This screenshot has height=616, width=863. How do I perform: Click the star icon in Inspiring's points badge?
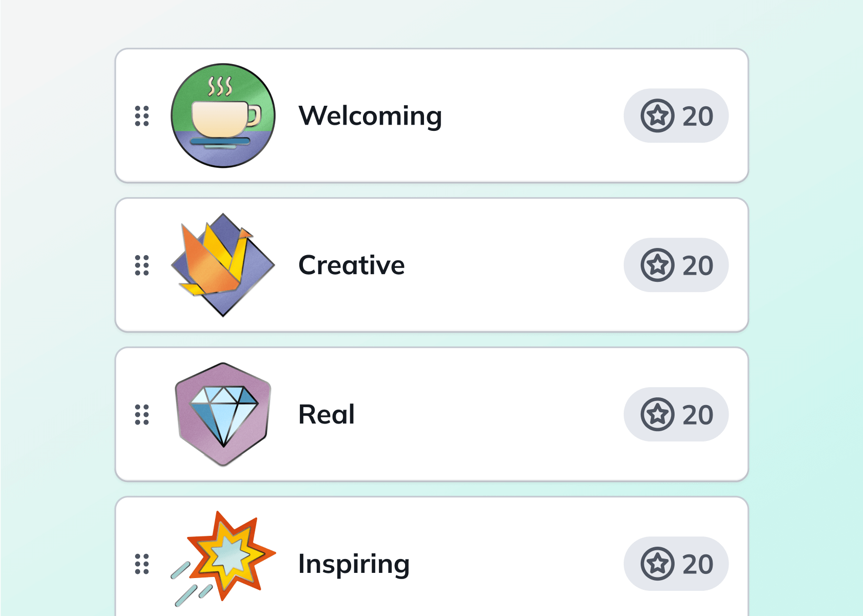(x=657, y=564)
